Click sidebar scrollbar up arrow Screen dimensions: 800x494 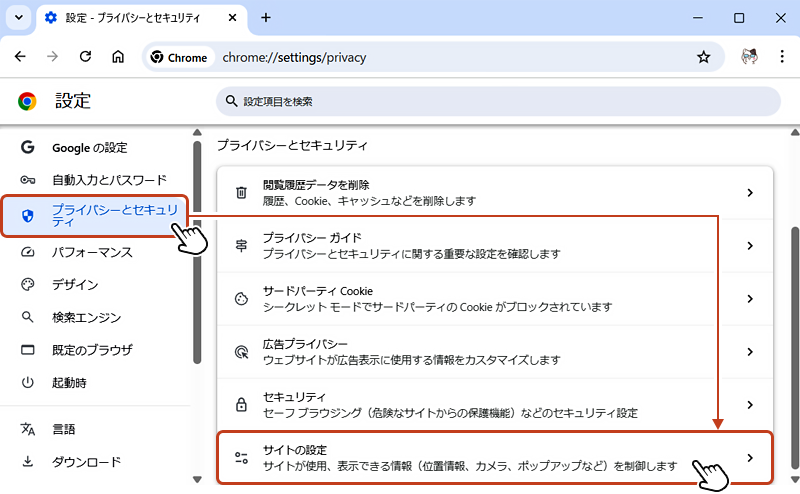pyautogui.click(x=197, y=133)
